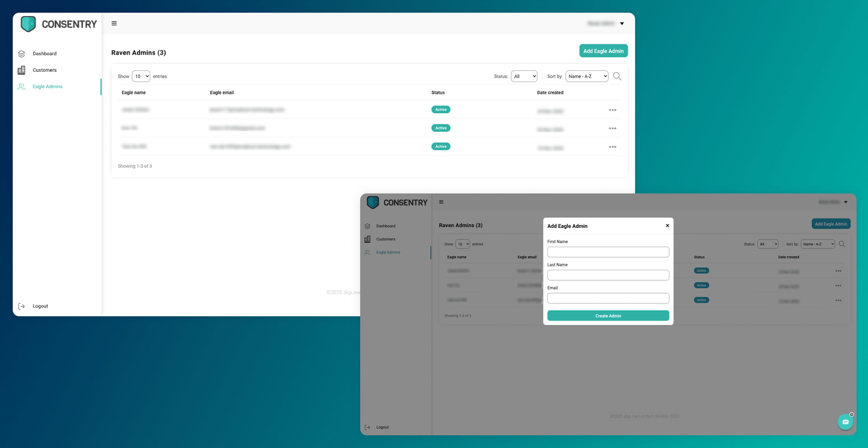The height and width of the screenshot is (448, 868).
Task: Click the Consentry shield logo at top left
Action: click(x=28, y=24)
